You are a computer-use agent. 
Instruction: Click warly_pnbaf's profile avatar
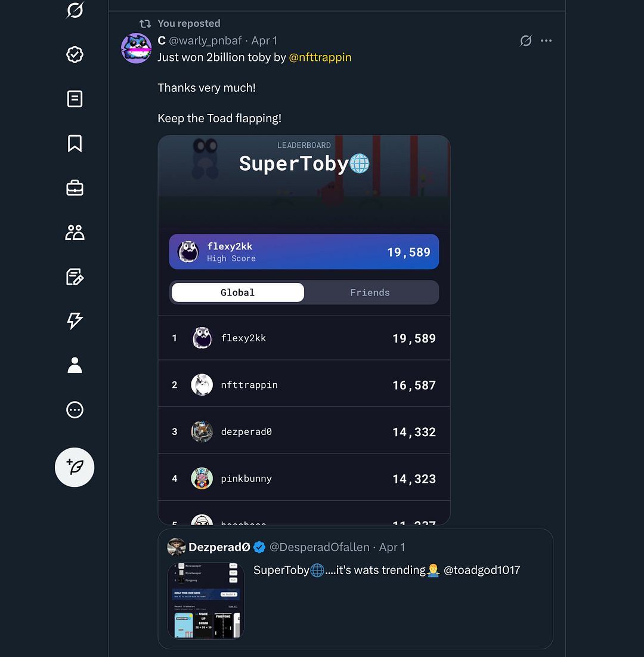coord(136,48)
